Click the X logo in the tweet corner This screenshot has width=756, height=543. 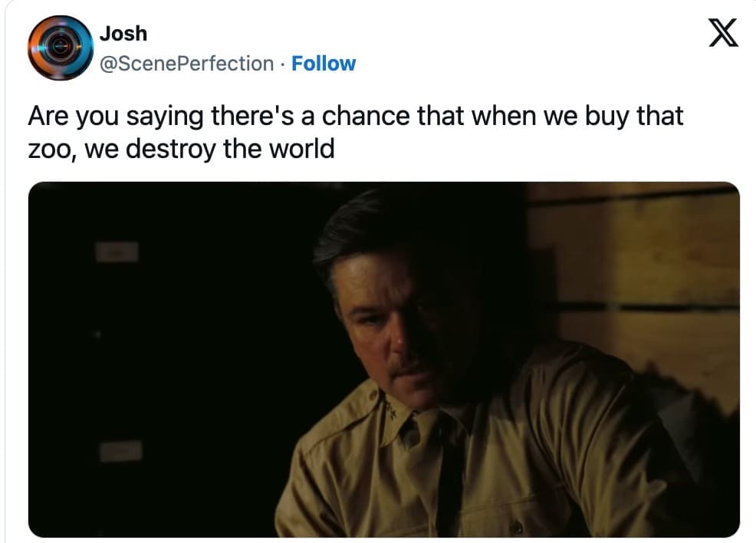pyautogui.click(x=723, y=32)
